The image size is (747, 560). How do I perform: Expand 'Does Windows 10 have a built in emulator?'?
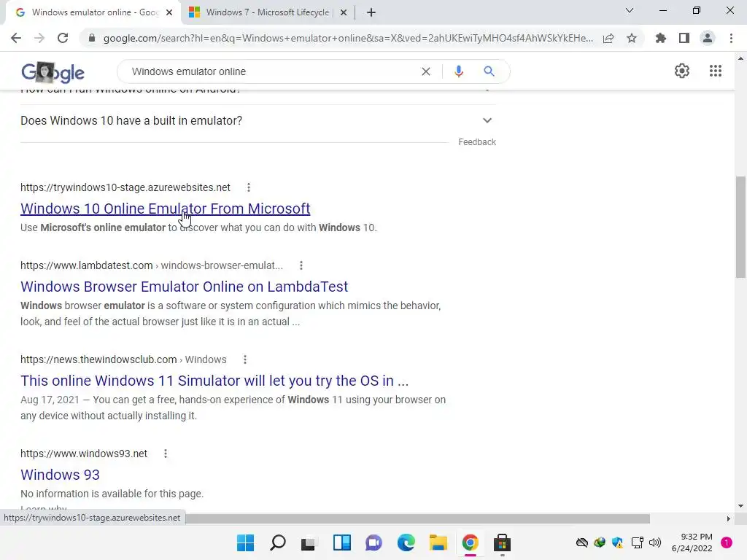(x=258, y=121)
